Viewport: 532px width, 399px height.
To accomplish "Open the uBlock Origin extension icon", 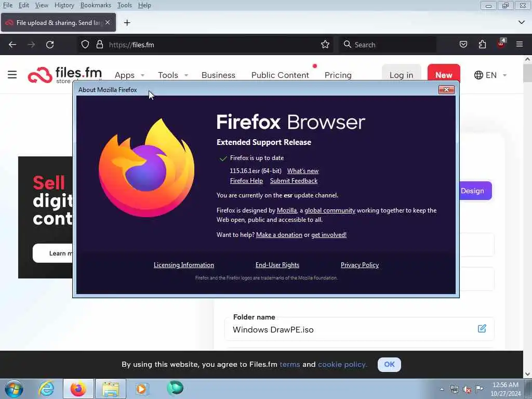I will [x=501, y=44].
